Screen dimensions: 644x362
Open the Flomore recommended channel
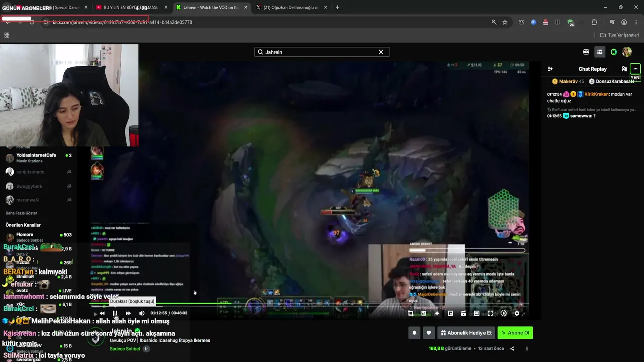38,237
